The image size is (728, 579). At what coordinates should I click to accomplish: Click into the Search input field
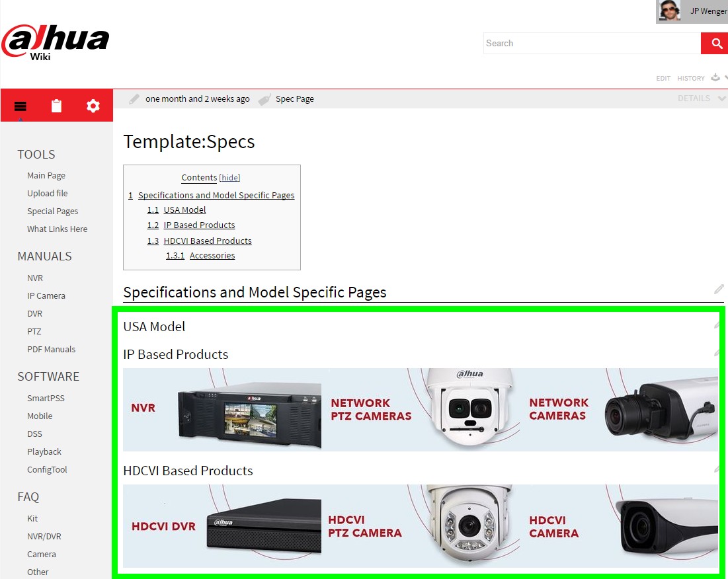click(592, 43)
